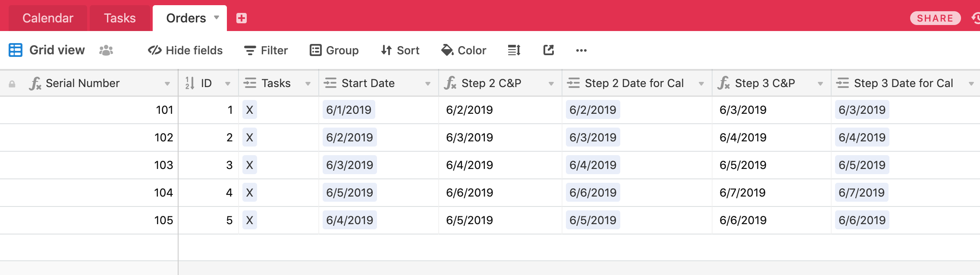Image resolution: width=980 pixels, height=275 pixels.
Task: Select the 6/1/2019 Start Date cell
Action: point(379,110)
